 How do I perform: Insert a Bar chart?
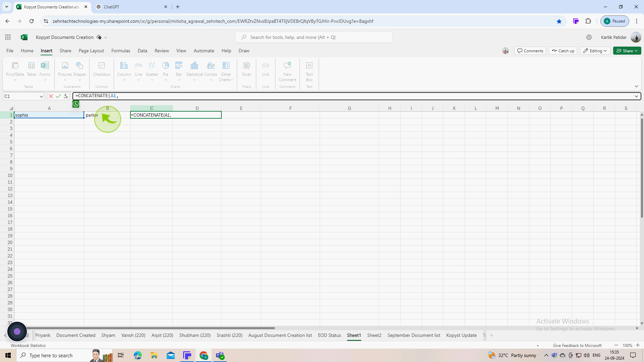tap(179, 71)
